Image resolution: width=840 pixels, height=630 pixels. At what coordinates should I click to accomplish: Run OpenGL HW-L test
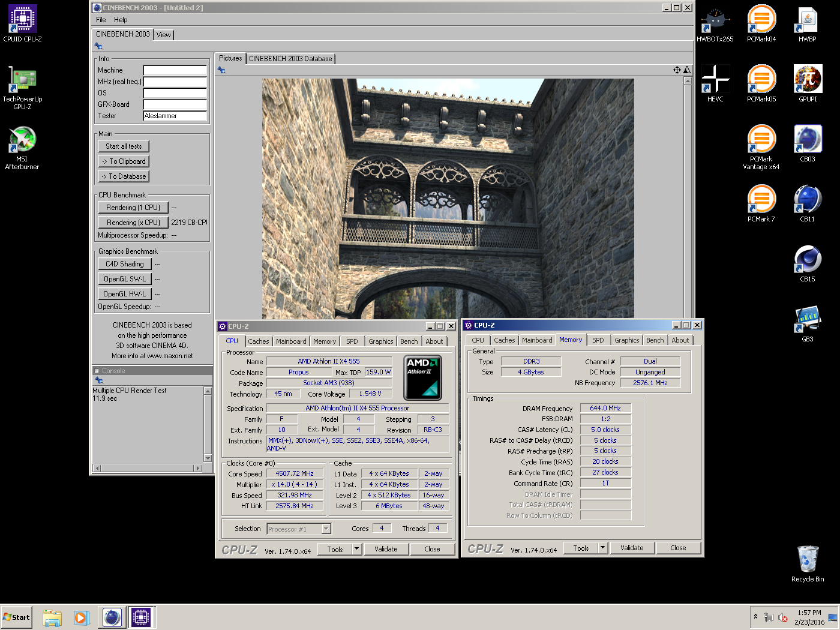coord(125,294)
